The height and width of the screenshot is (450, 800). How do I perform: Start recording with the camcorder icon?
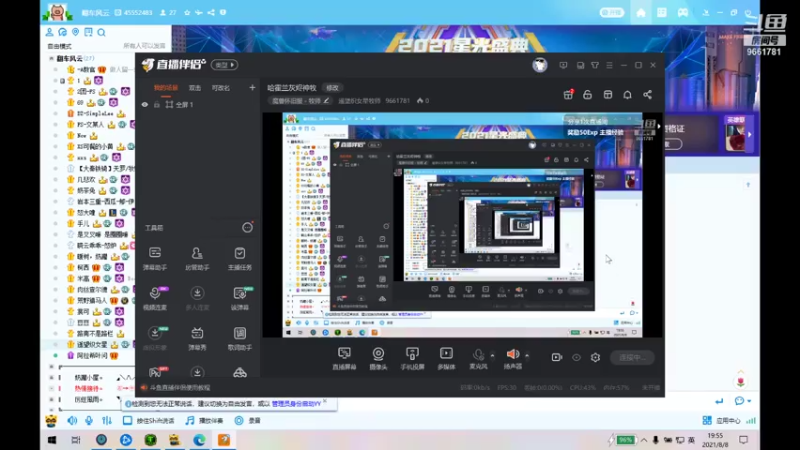pyautogui.click(x=557, y=358)
